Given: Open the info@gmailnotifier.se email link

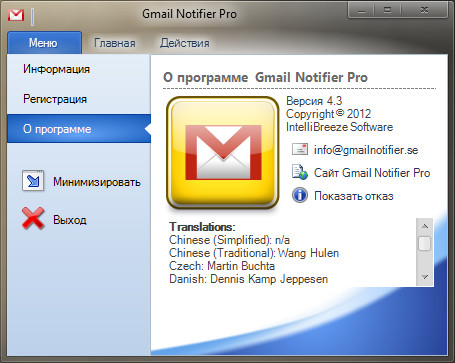Looking at the screenshot, I should 366,150.
